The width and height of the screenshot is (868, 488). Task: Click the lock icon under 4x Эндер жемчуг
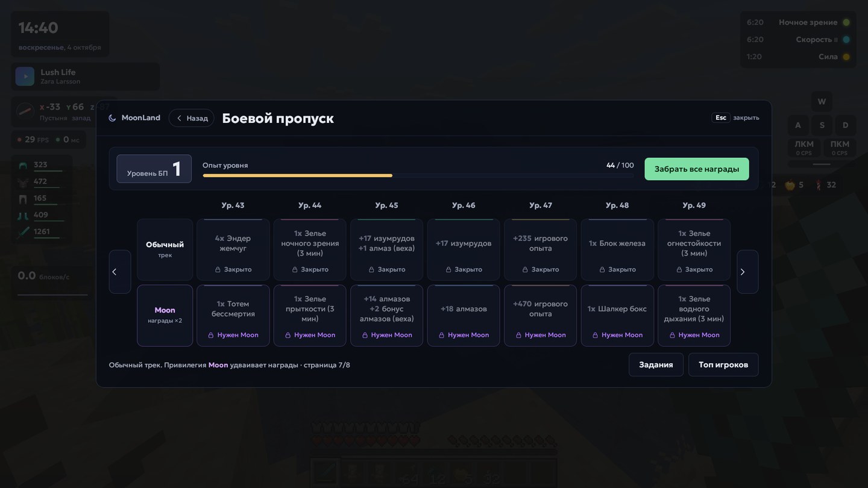(x=218, y=270)
